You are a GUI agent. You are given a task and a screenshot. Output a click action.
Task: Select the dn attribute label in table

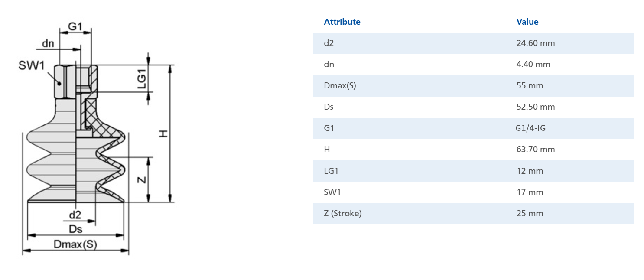tap(329, 64)
